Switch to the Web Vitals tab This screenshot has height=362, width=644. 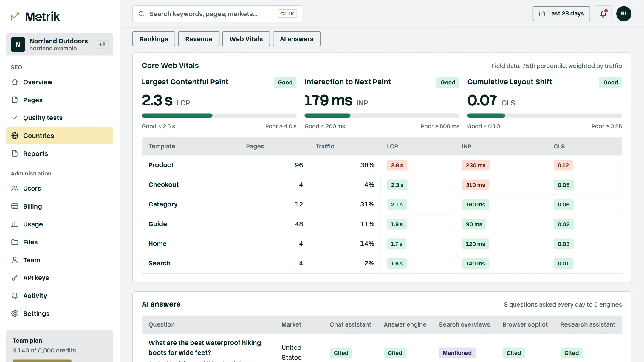pos(246,39)
